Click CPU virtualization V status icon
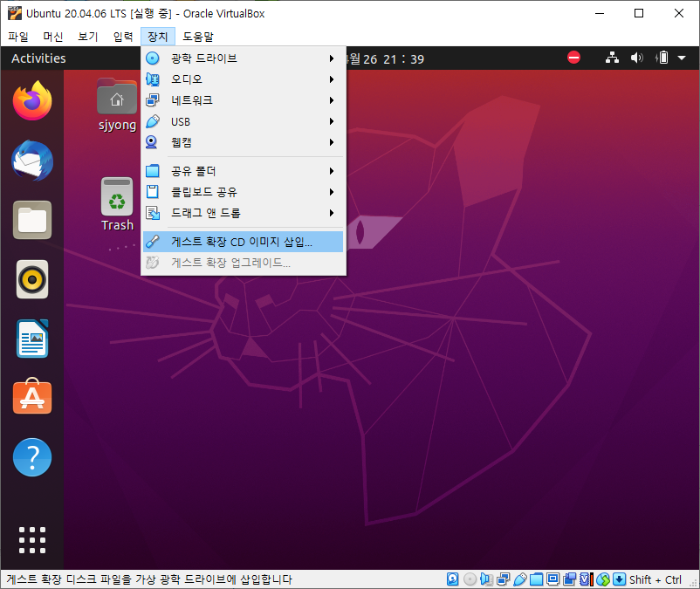This screenshot has height=589, width=700. (x=587, y=579)
